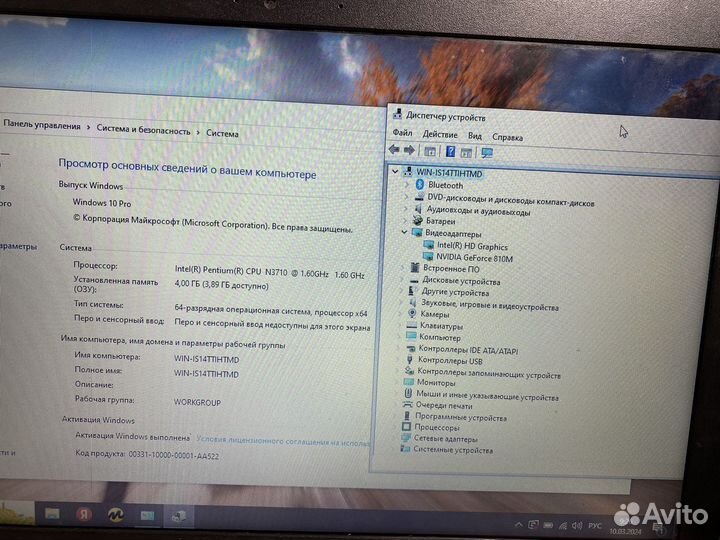Launch Yandex browser from the taskbar
The height and width of the screenshot is (540, 720).
click(x=84, y=514)
